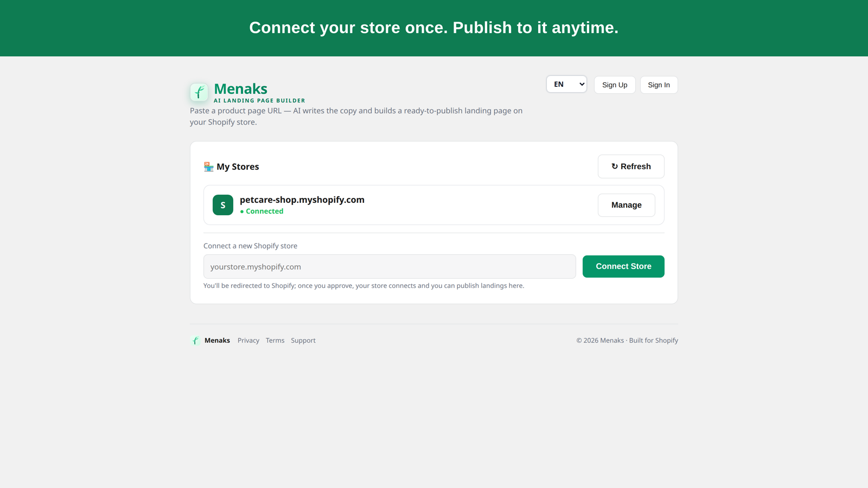Click the Menaks leaf logo in header
868x488 pixels.
(x=199, y=92)
